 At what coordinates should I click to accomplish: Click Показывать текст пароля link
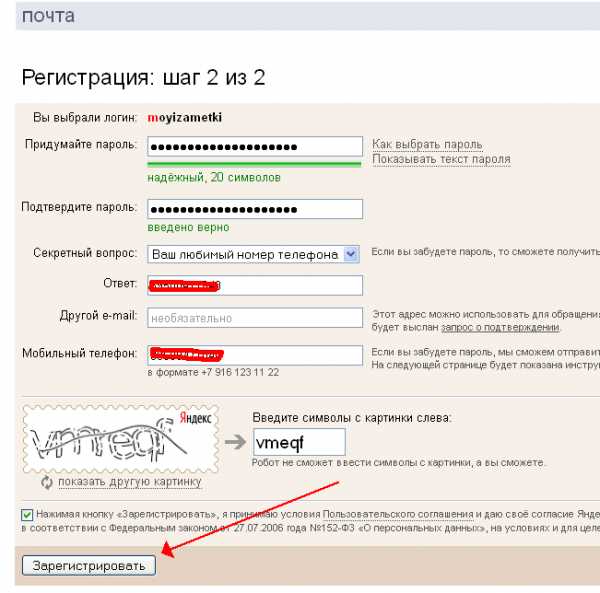[441, 159]
